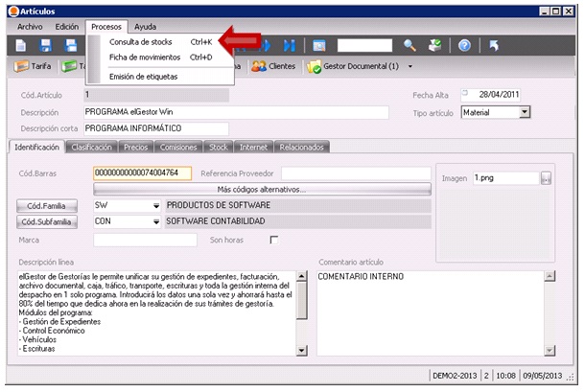585x392 pixels.
Task: Toggle the Son horas checkbox
Action: (274, 240)
